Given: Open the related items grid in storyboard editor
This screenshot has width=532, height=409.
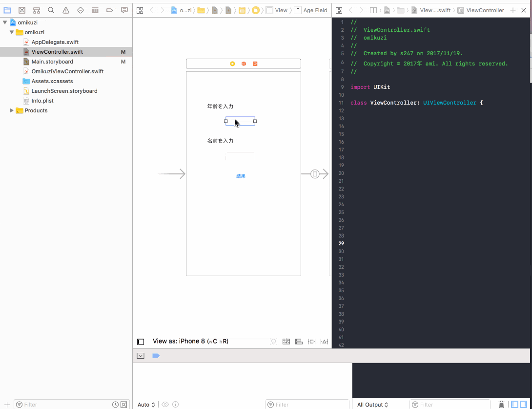Looking at the screenshot, I should pos(140,11).
